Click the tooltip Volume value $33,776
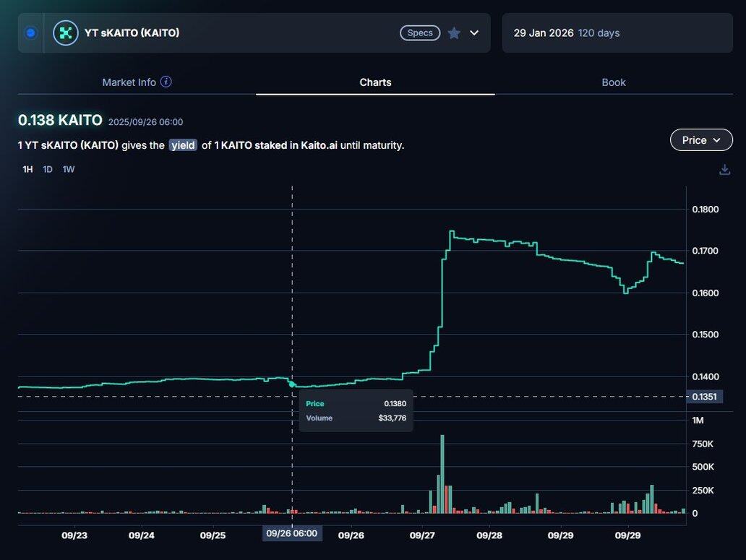The width and height of the screenshot is (746, 560). pos(393,418)
